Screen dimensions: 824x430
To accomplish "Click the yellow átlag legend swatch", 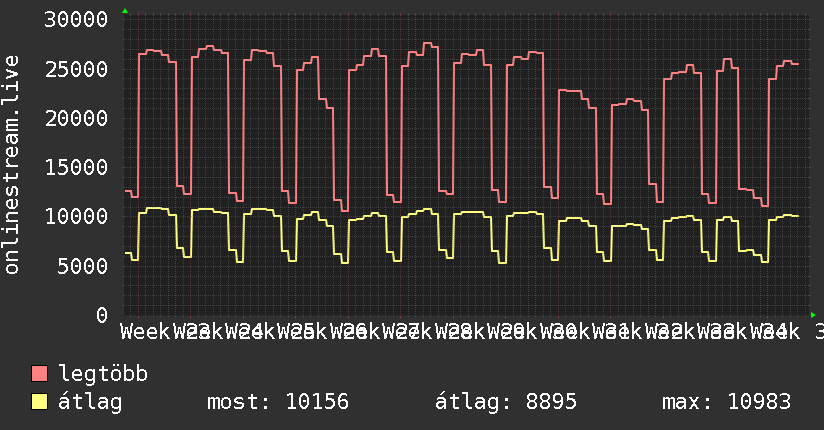I will point(39,402).
